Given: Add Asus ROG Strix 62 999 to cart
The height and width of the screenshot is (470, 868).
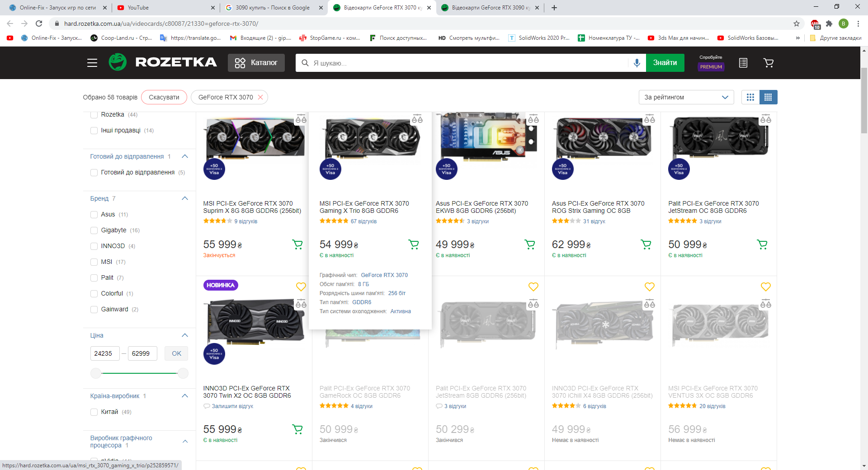Looking at the screenshot, I should tap(646, 244).
